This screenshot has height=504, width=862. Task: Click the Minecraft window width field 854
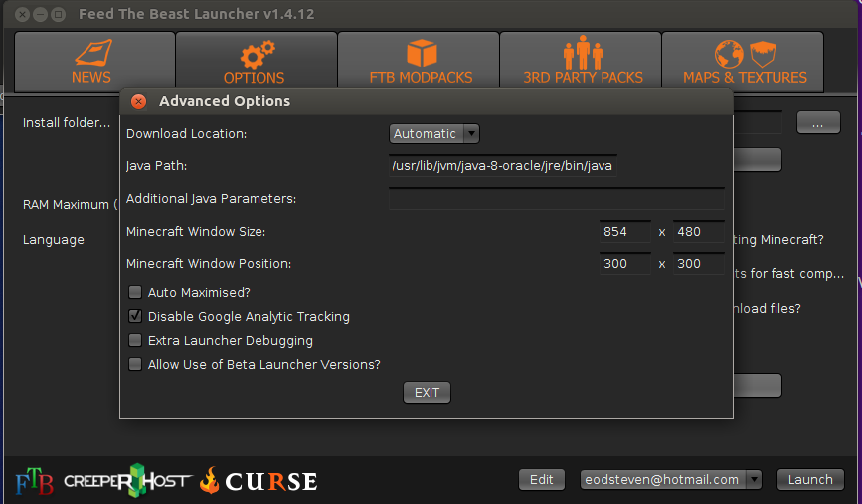tap(624, 232)
